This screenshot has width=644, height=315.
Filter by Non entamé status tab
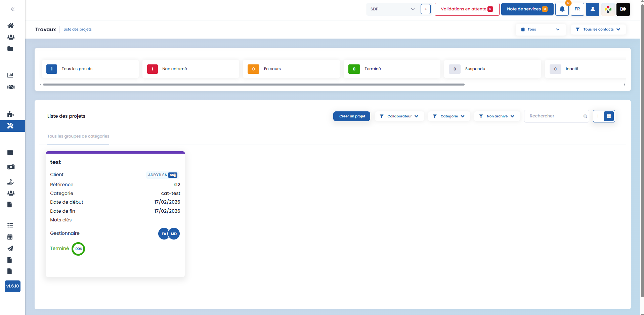click(x=190, y=69)
